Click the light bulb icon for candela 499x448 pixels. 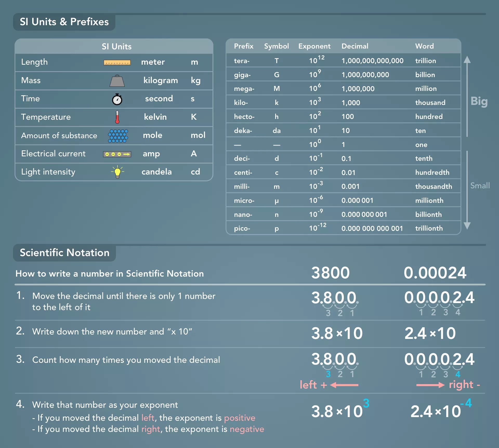(117, 172)
